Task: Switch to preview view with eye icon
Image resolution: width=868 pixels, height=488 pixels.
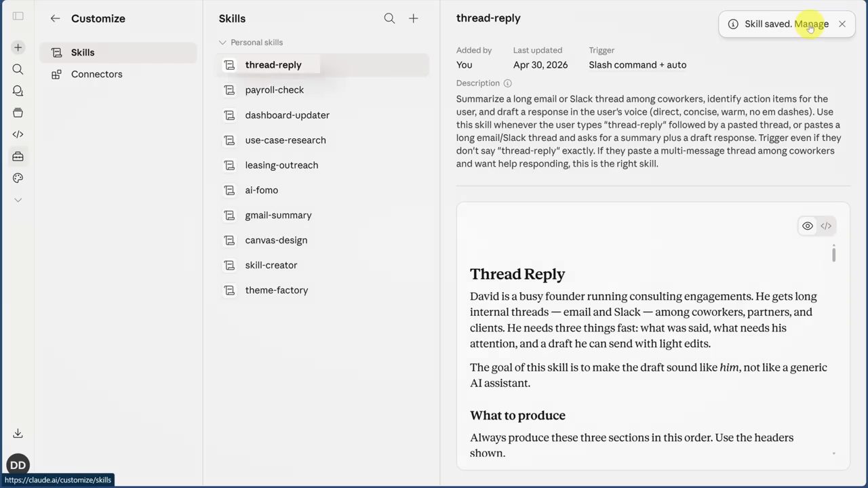Action: pos(807,226)
